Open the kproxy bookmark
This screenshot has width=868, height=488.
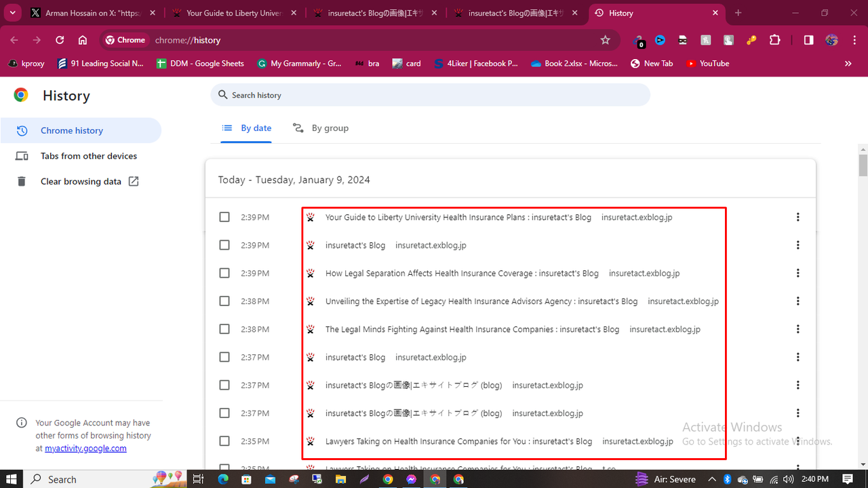click(26, 63)
